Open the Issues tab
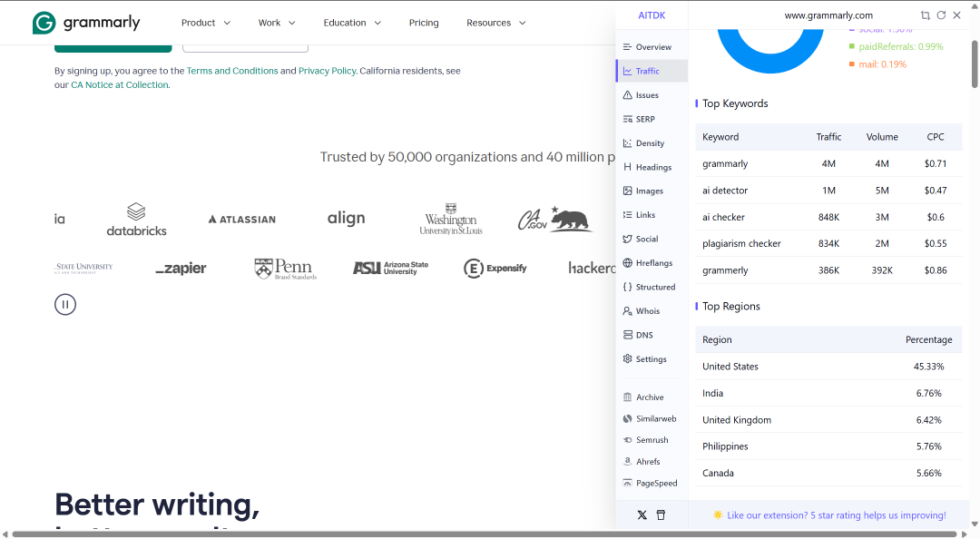 [x=652, y=95]
